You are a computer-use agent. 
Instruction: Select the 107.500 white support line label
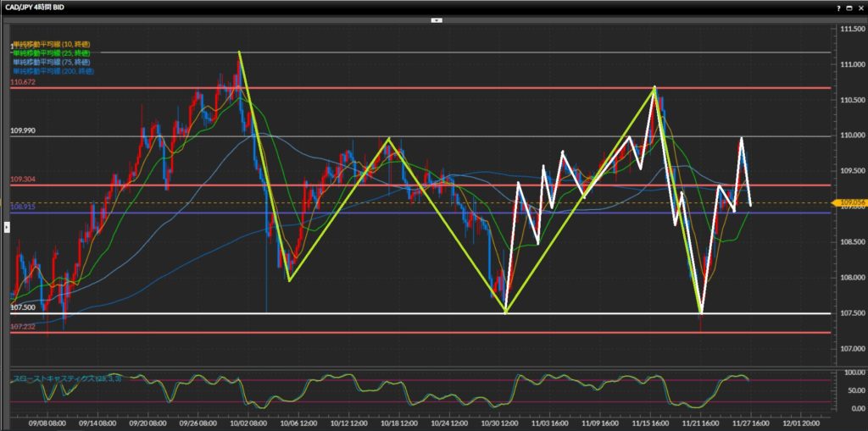[x=22, y=308]
